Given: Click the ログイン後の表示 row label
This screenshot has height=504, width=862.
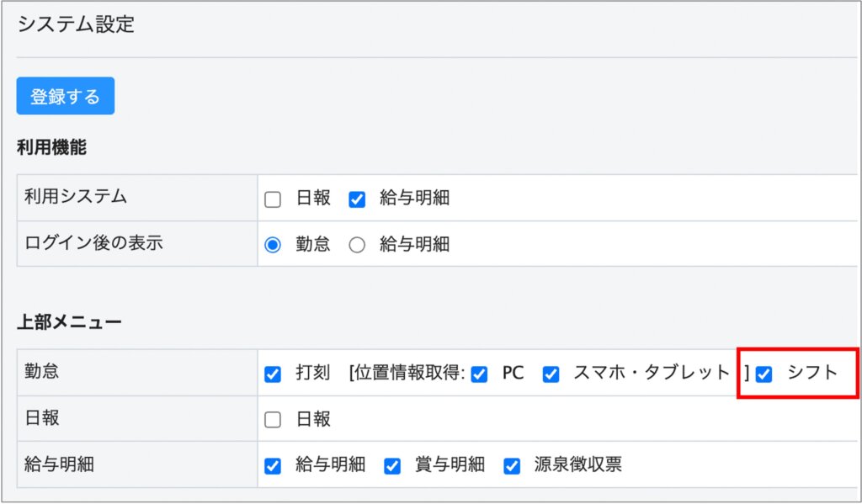Looking at the screenshot, I should (x=93, y=243).
